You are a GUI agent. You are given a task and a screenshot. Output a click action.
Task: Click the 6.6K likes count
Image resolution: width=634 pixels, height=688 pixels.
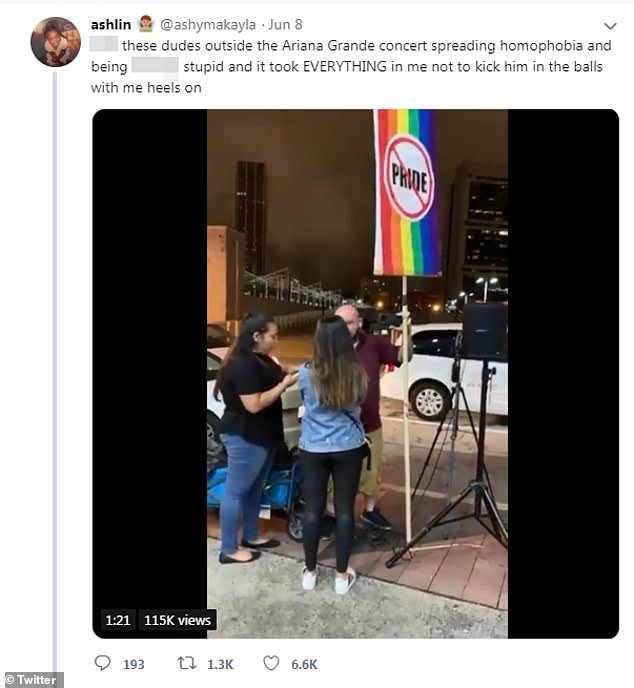(x=304, y=664)
